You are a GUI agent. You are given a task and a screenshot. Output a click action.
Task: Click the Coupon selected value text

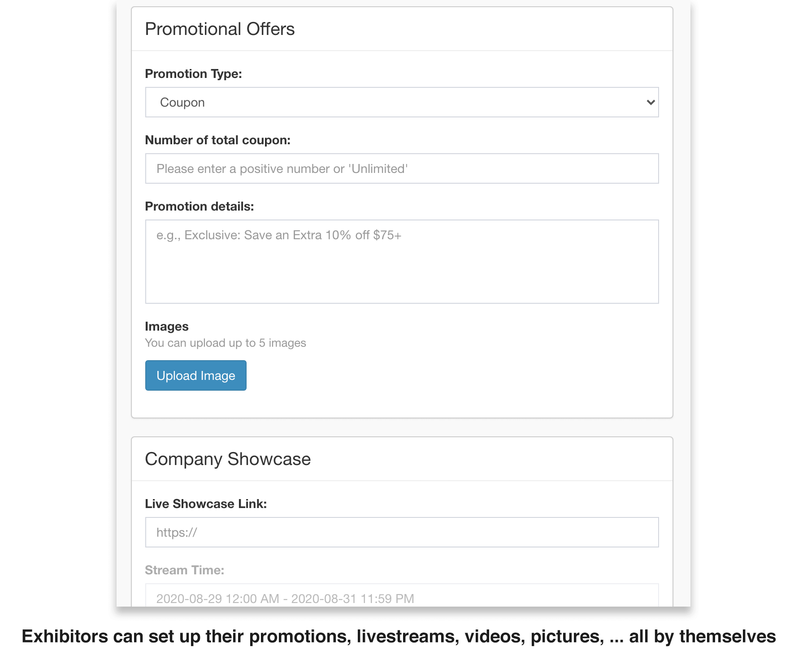tap(182, 103)
